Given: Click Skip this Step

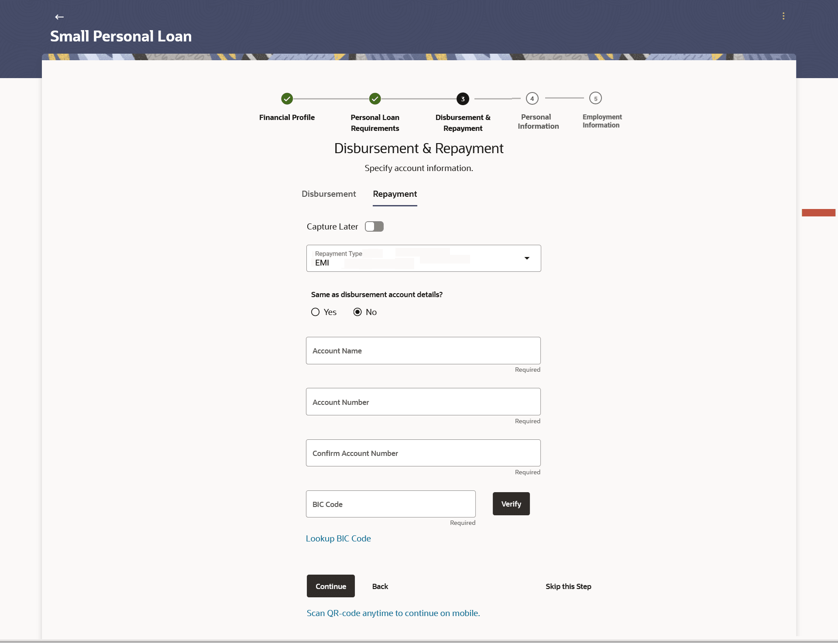Looking at the screenshot, I should 568,586.
